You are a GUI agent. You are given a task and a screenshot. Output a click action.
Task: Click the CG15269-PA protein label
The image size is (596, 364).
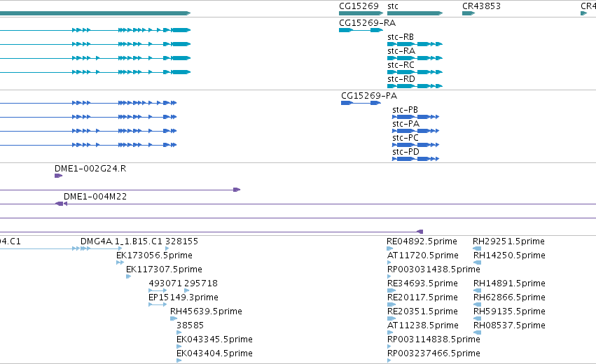pos(369,96)
